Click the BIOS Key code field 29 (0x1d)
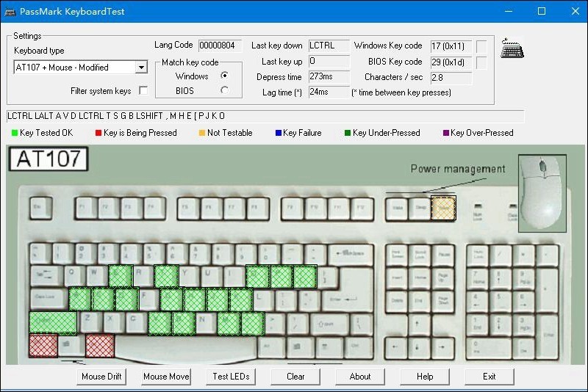 point(451,62)
